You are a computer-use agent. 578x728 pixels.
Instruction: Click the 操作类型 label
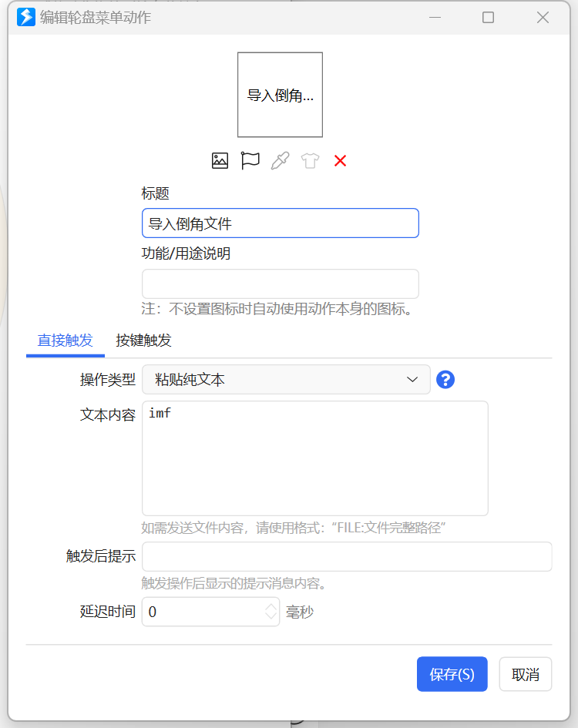pos(108,380)
